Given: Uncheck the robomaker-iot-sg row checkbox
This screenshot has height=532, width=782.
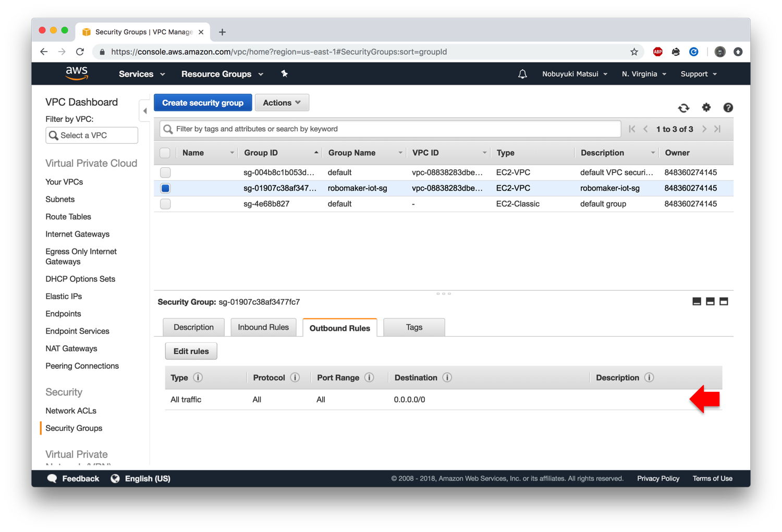Looking at the screenshot, I should 165,188.
